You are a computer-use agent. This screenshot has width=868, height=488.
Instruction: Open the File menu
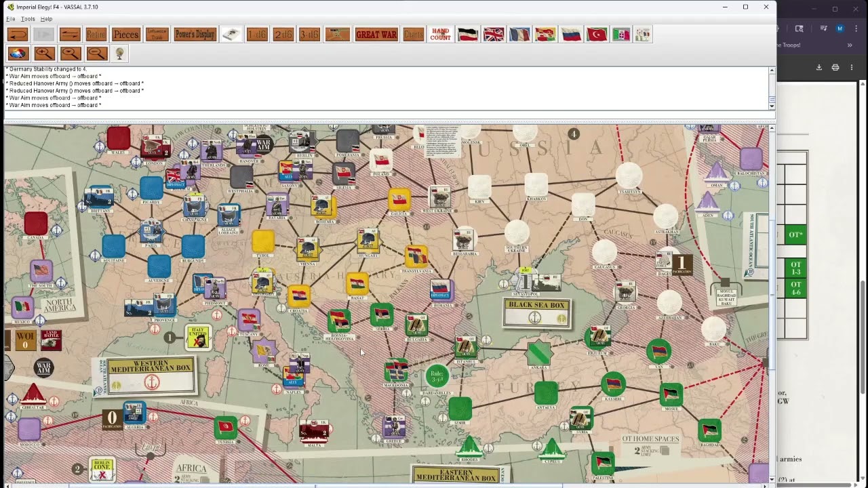pyautogui.click(x=11, y=19)
